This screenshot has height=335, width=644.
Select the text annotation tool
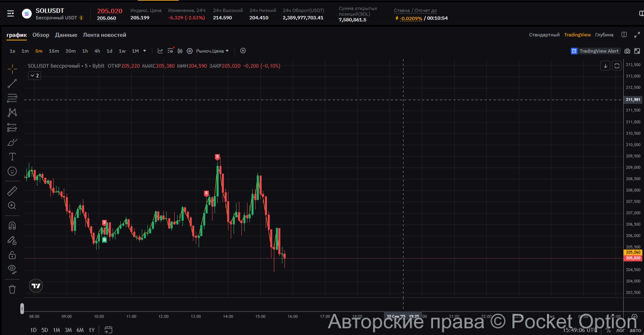click(x=12, y=157)
